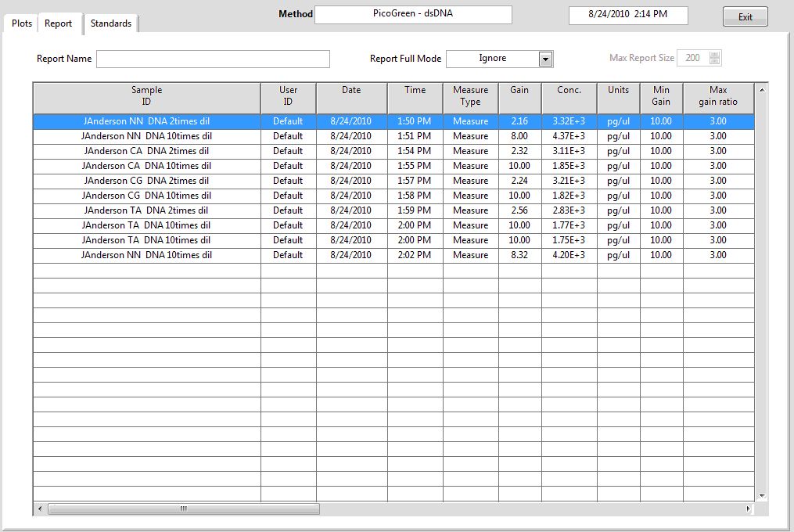Click the concentration value 3.21E+3
The image size is (794, 532).
pyautogui.click(x=569, y=181)
